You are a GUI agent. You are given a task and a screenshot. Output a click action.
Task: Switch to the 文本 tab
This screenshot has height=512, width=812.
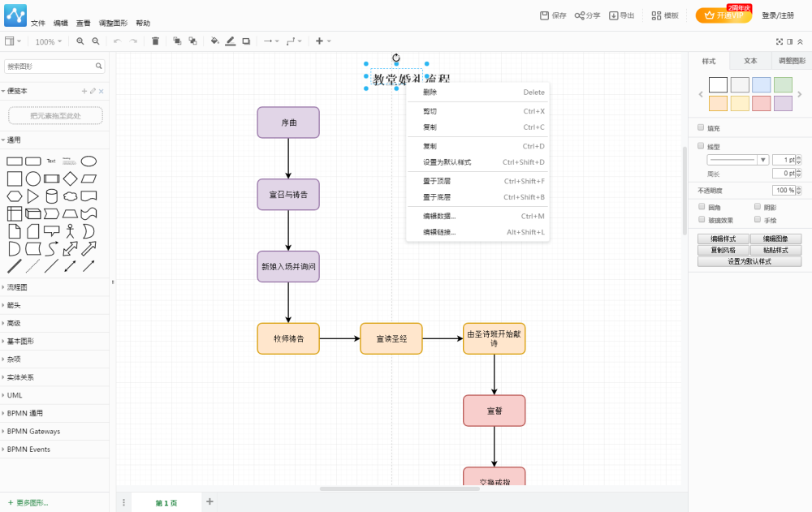[750, 61]
